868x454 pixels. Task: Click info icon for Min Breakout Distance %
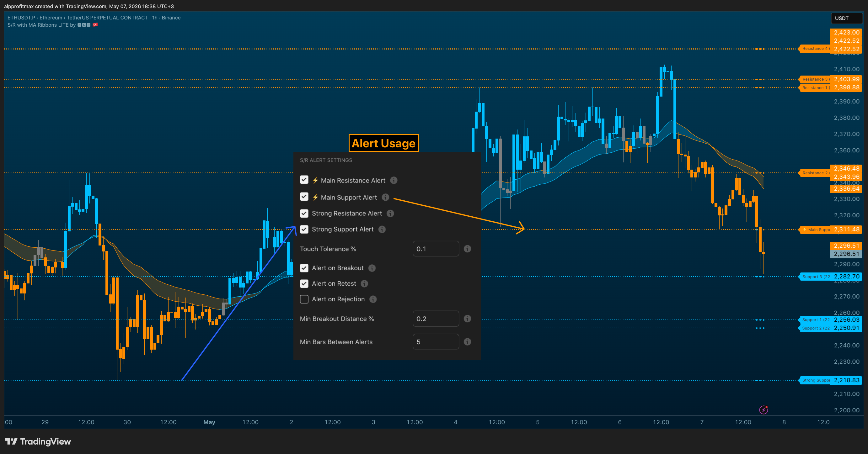(x=467, y=318)
